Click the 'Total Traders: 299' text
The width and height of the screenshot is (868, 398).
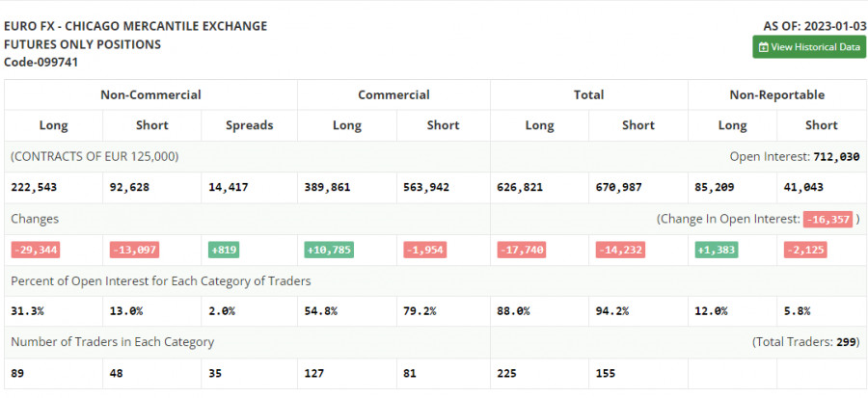tap(806, 342)
